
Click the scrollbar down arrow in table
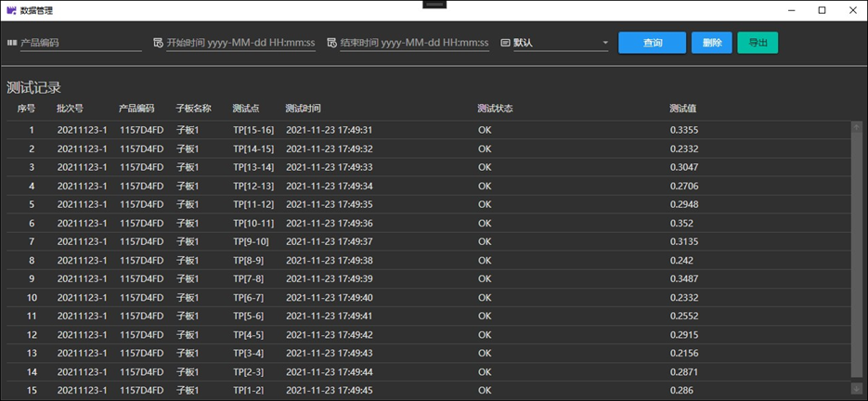(856, 388)
